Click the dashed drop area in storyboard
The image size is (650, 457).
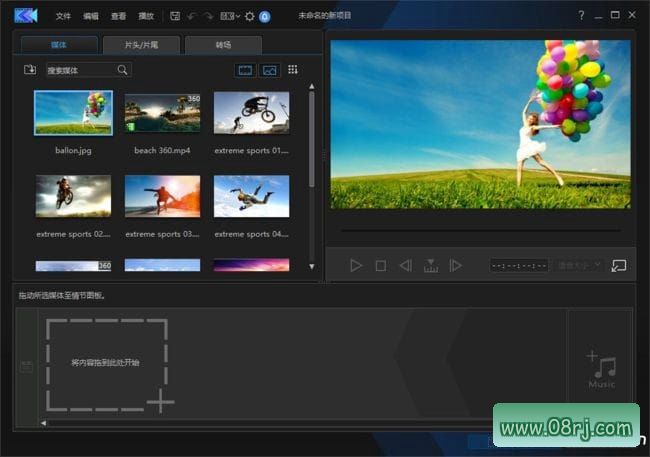(x=107, y=364)
